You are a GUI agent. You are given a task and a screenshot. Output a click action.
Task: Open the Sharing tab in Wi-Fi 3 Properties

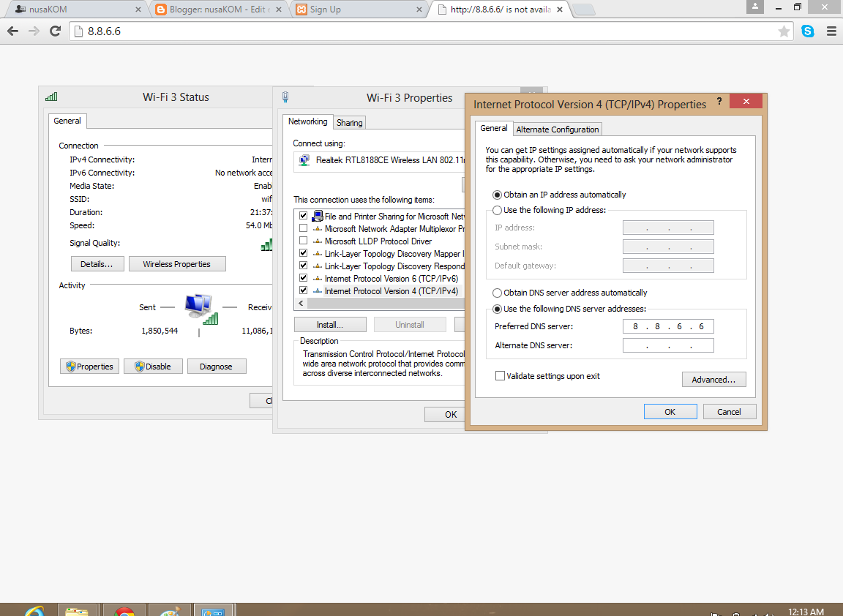[350, 123]
